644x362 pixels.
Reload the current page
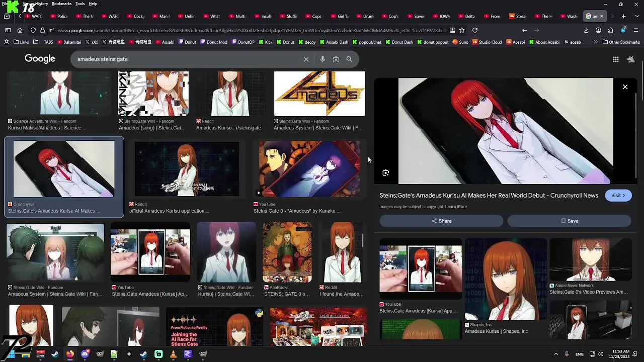(474, 30)
